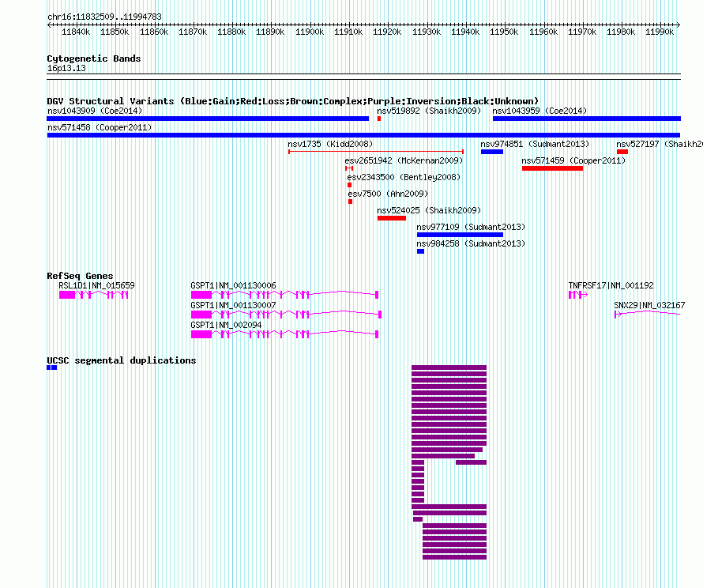Click RSL1D1|NM_015659 gene label
This screenshot has height=588, width=703.
[96, 285]
